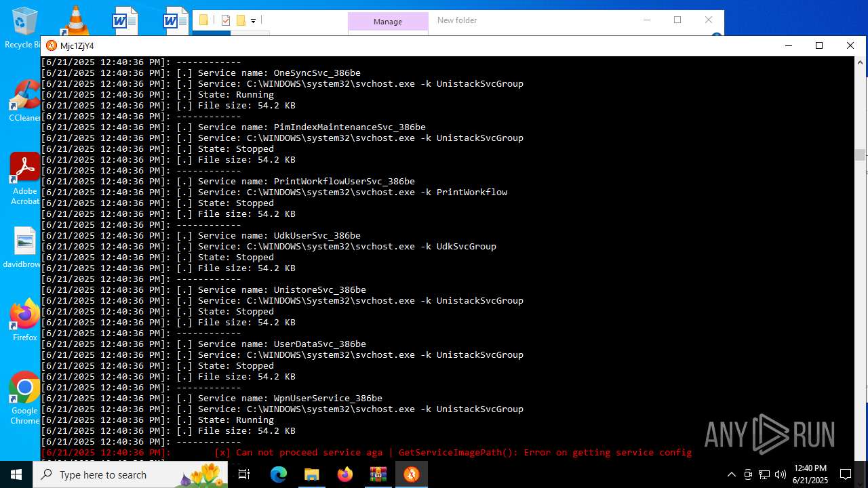This screenshot has width=868, height=488.
Task: Select the running Mjc1ZjY4 app in taskbar
Action: click(x=411, y=474)
